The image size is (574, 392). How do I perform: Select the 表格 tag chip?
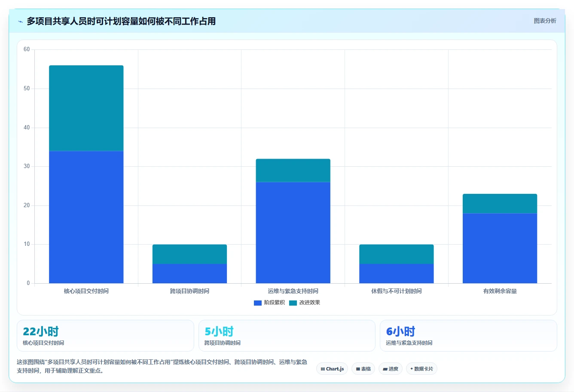(363, 369)
